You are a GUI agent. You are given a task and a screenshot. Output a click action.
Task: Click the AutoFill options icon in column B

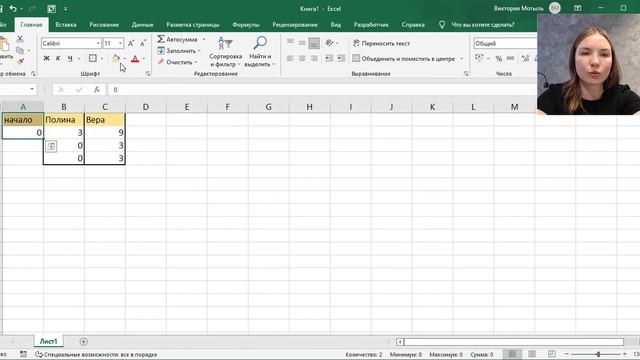click(x=51, y=146)
